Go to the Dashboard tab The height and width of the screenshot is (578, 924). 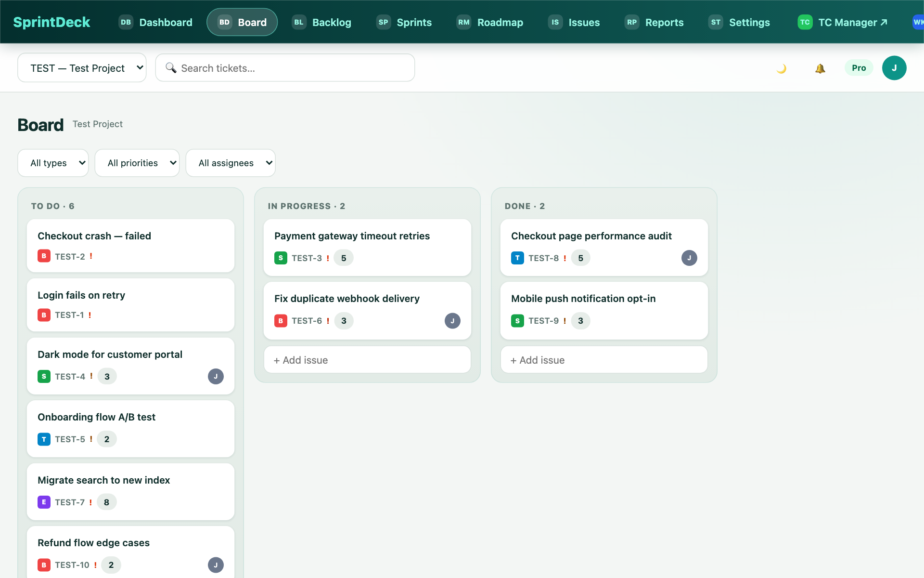click(155, 22)
